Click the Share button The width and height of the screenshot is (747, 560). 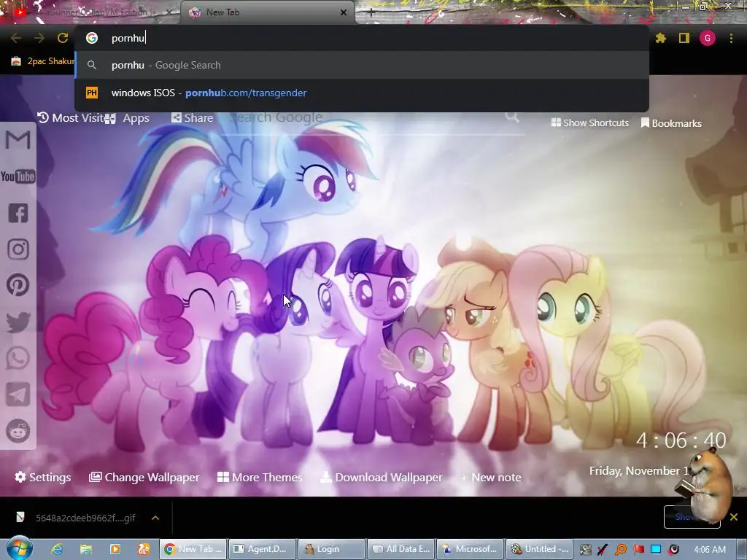pyautogui.click(x=192, y=117)
